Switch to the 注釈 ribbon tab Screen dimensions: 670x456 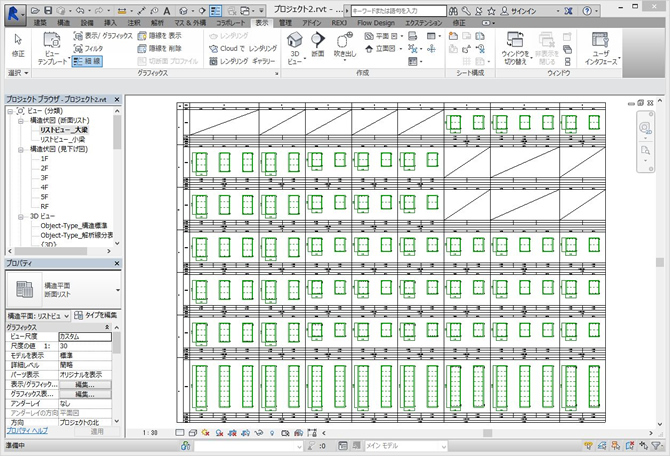tap(134, 23)
